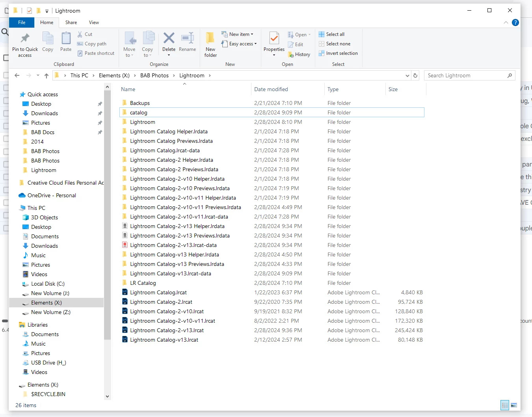Navigate to Elements (X:) in address bar
The width and height of the screenshot is (532, 417).
coord(114,75)
